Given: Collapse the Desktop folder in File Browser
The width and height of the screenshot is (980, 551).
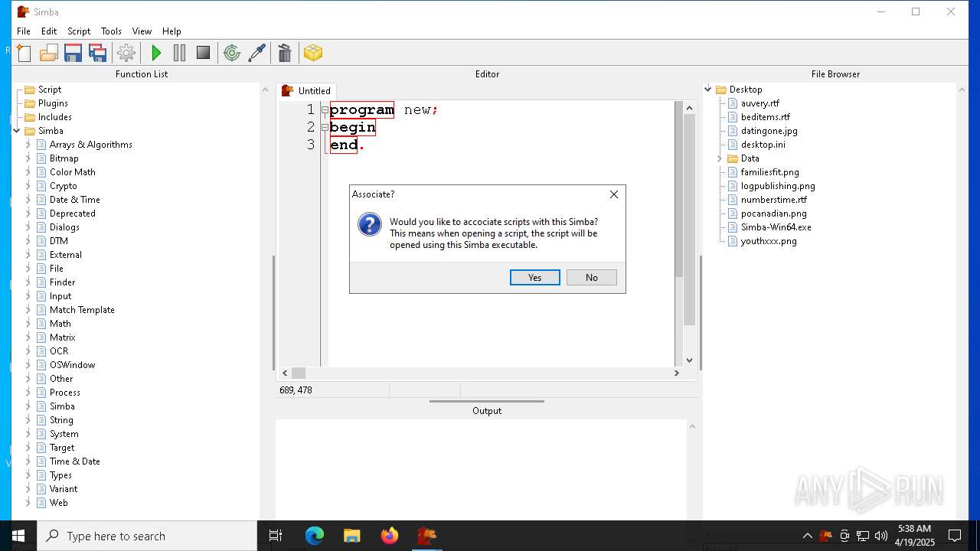Looking at the screenshot, I should (708, 90).
